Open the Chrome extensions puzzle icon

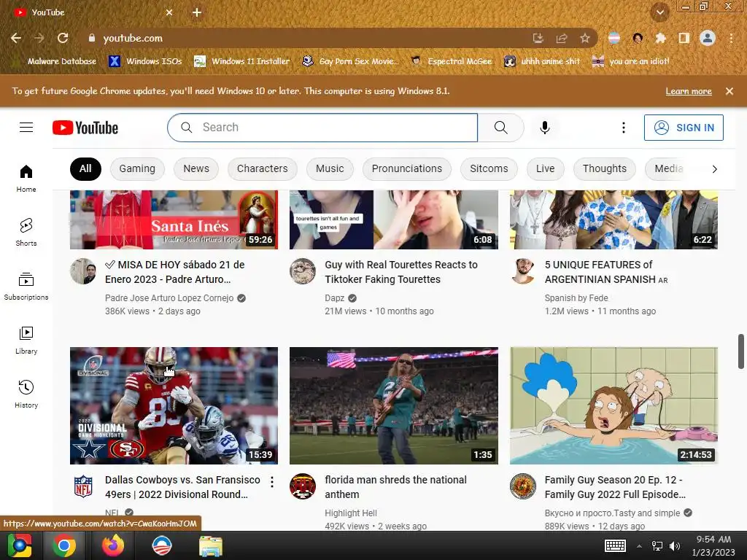pos(660,38)
